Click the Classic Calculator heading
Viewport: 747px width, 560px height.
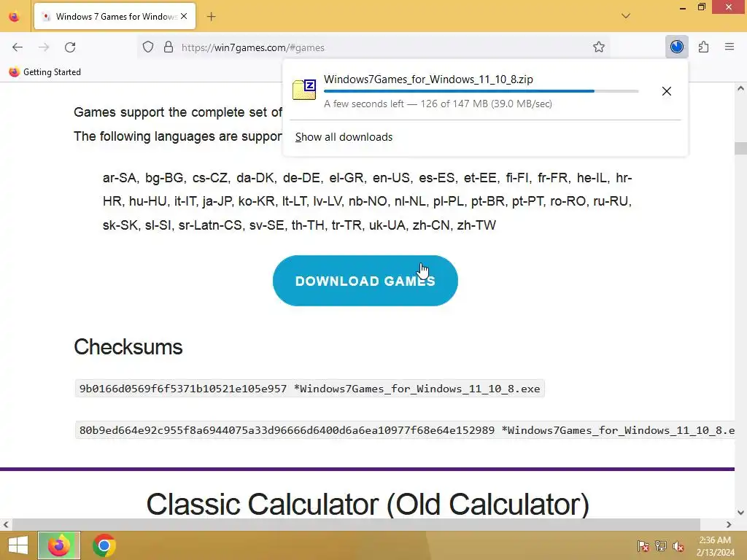pyautogui.click(x=368, y=504)
